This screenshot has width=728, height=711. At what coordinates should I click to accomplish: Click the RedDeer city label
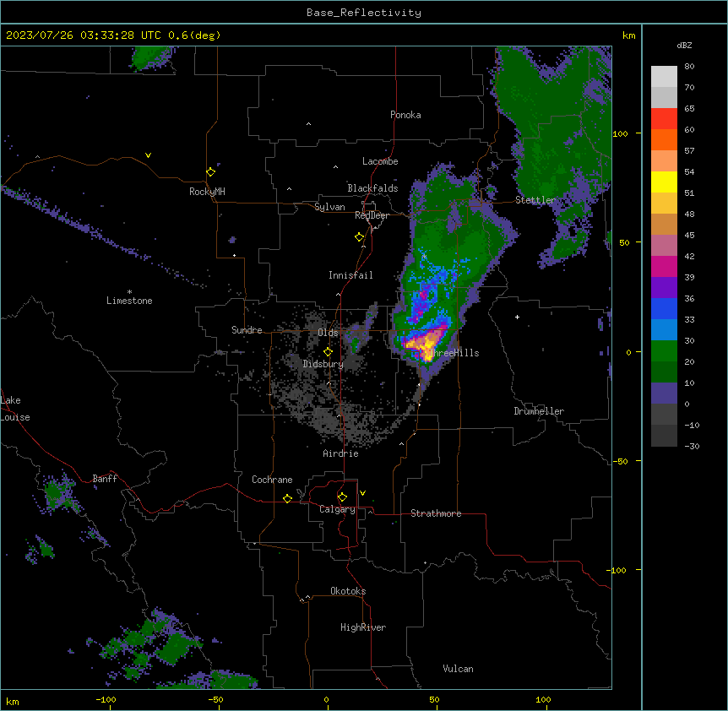point(372,215)
